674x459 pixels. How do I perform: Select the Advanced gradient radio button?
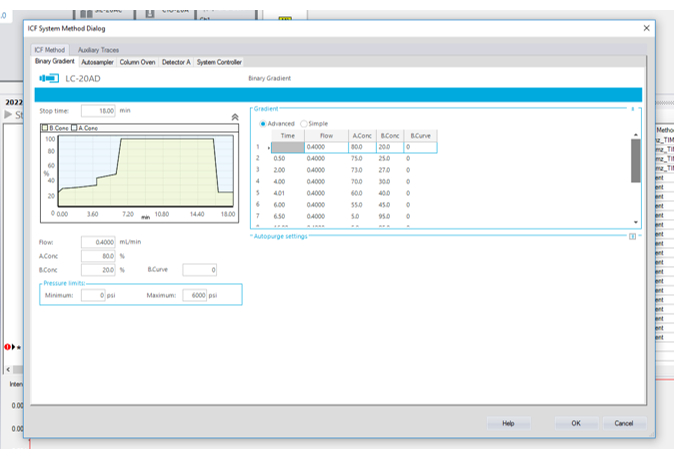(x=263, y=124)
